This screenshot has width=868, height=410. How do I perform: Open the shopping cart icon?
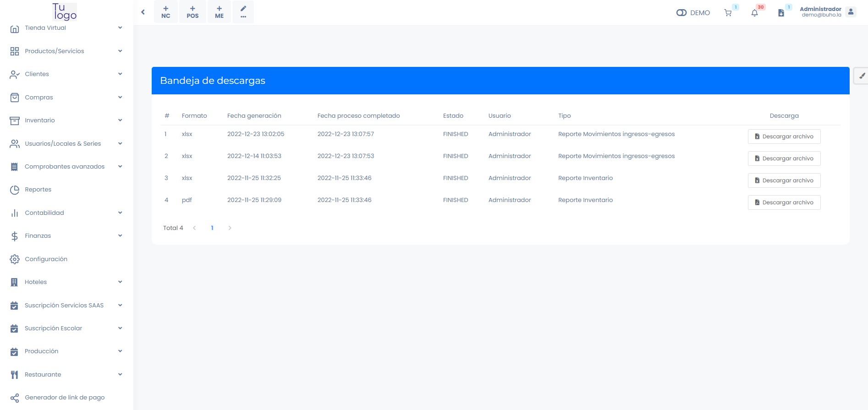tap(728, 13)
